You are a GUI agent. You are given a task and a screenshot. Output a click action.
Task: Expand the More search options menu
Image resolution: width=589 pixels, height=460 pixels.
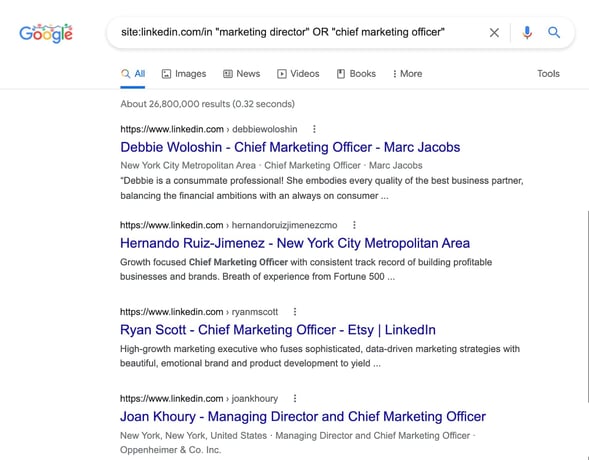408,74
